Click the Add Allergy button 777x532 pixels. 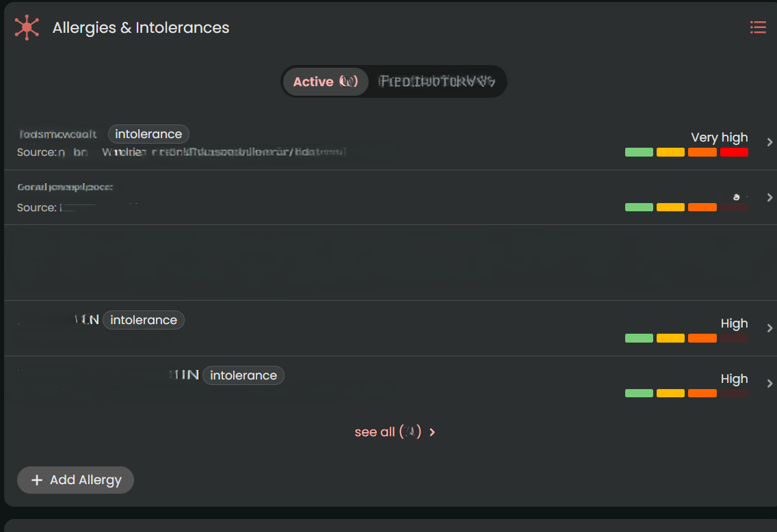(x=75, y=480)
